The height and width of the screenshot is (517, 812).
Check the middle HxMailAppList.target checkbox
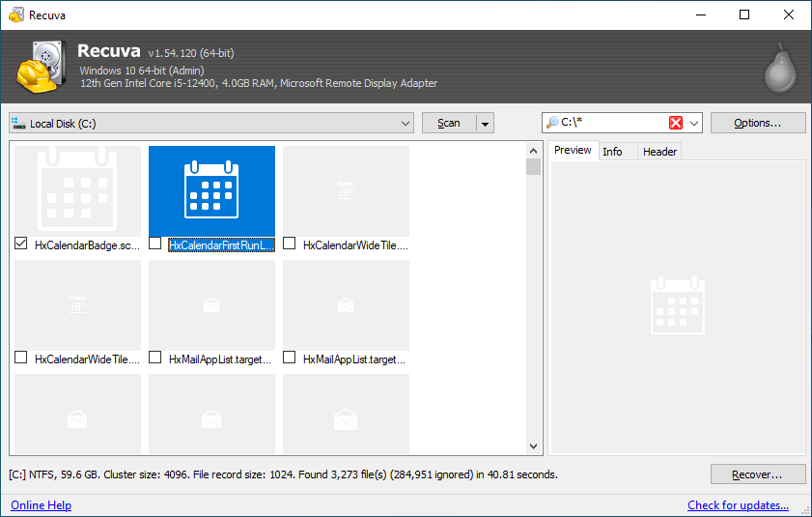point(154,358)
